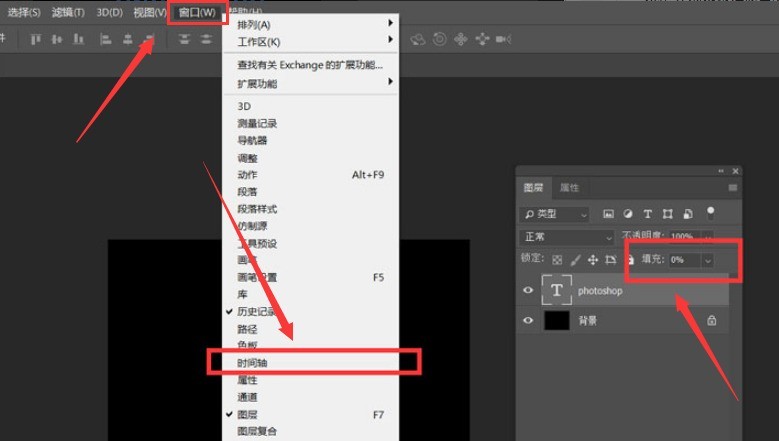Image resolution: width=779 pixels, height=441 pixels.
Task: Toggle lock all padlock icon
Action: pos(629,260)
